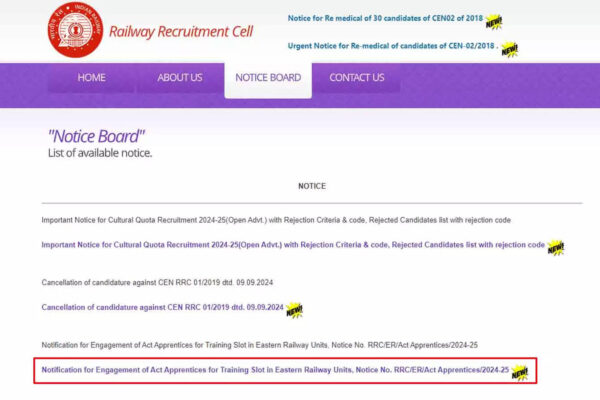Open Urgent Notice for Re-medical of CEN-02/2018

(x=391, y=48)
